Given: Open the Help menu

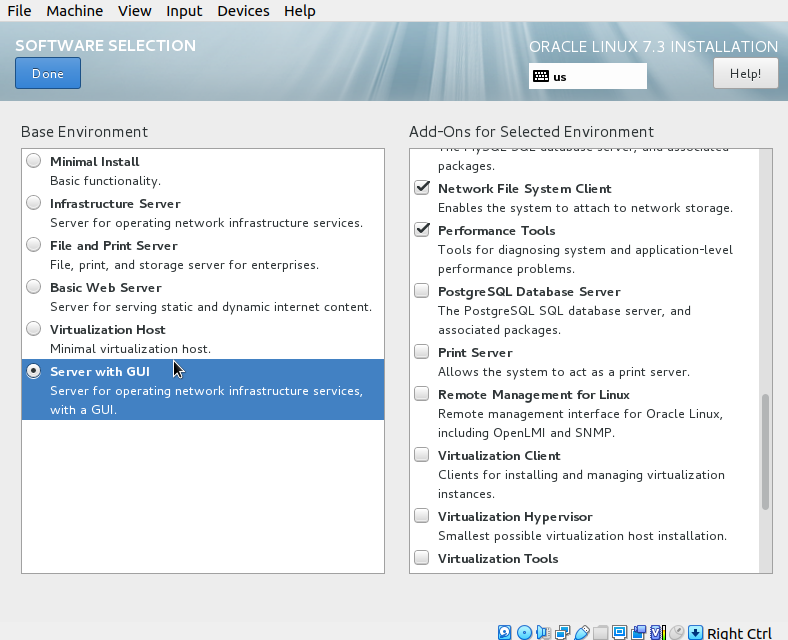Looking at the screenshot, I should click(x=300, y=11).
